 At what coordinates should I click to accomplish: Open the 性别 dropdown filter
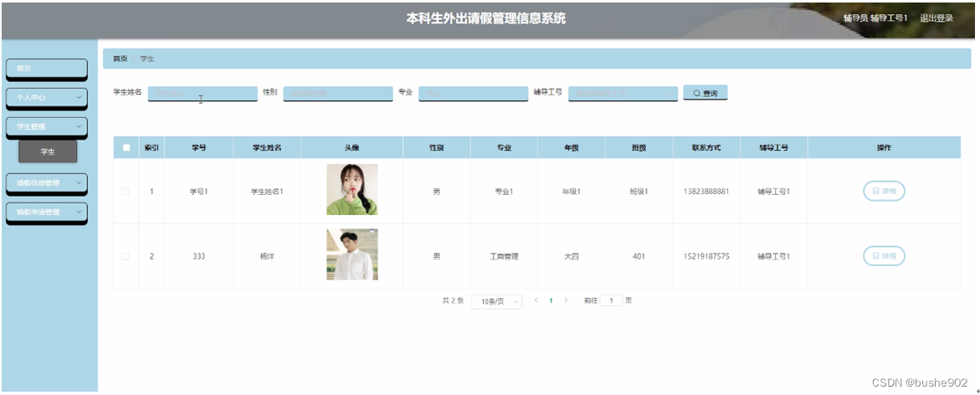pyautogui.click(x=338, y=94)
